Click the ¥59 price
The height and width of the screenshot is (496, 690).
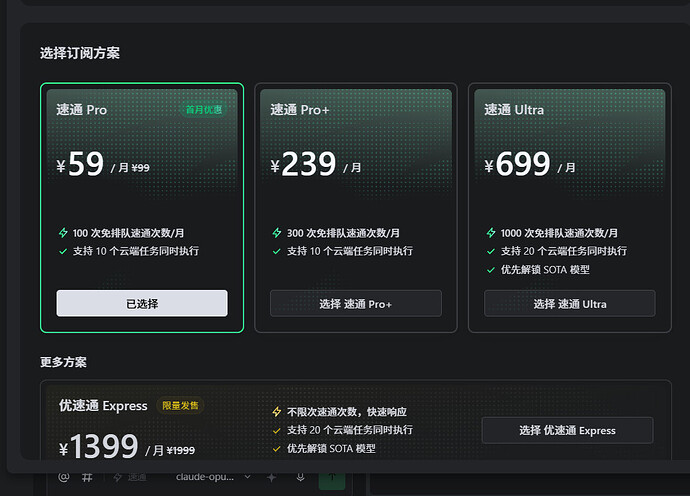[x=80, y=164]
